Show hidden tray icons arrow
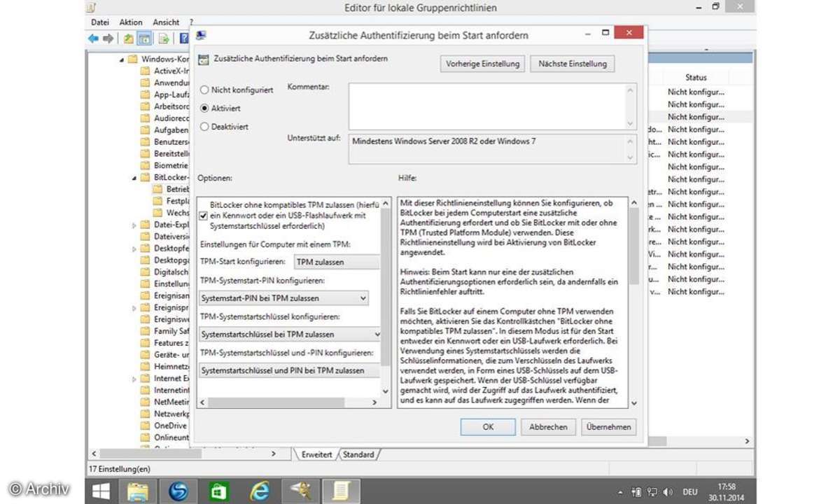840x504 pixels. pyautogui.click(x=621, y=491)
